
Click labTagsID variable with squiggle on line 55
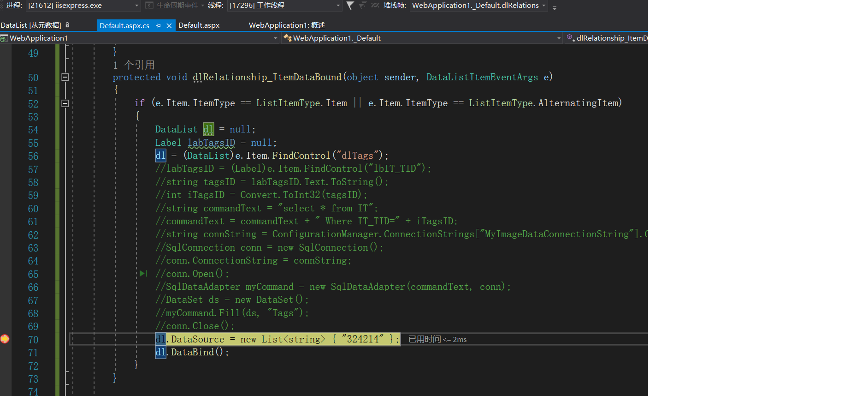pos(211,143)
